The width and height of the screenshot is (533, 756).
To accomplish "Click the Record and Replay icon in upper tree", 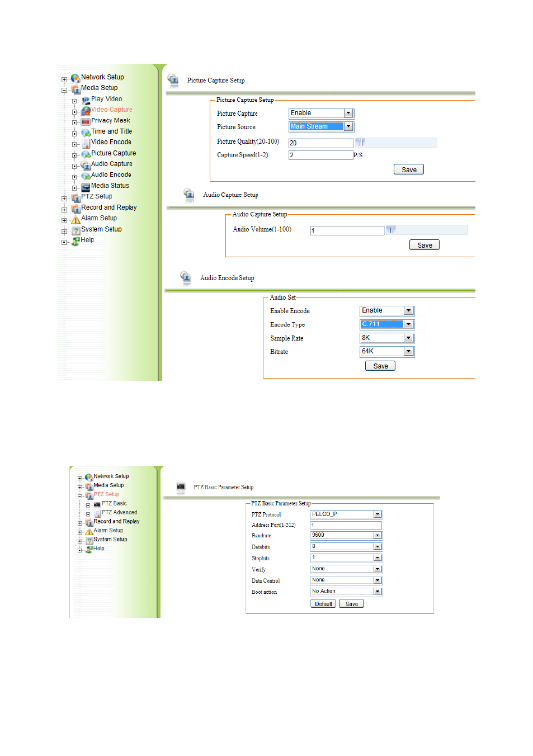I will [76, 209].
